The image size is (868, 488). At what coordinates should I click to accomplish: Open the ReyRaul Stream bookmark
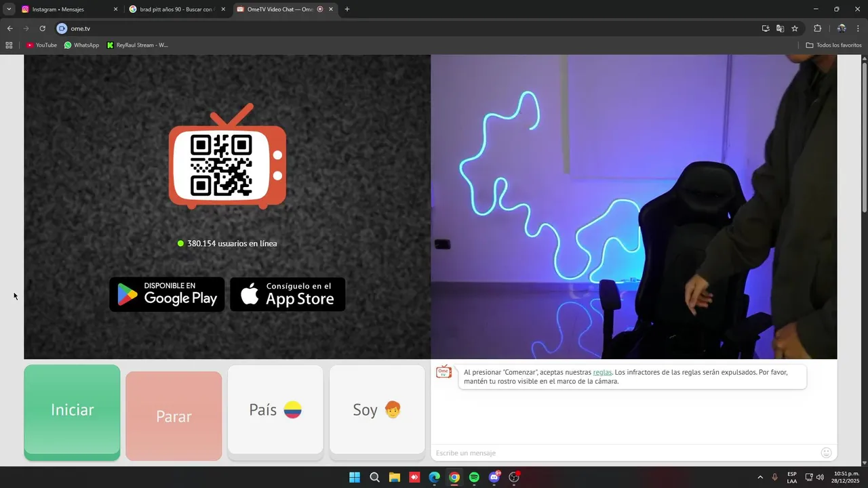[137, 45]
